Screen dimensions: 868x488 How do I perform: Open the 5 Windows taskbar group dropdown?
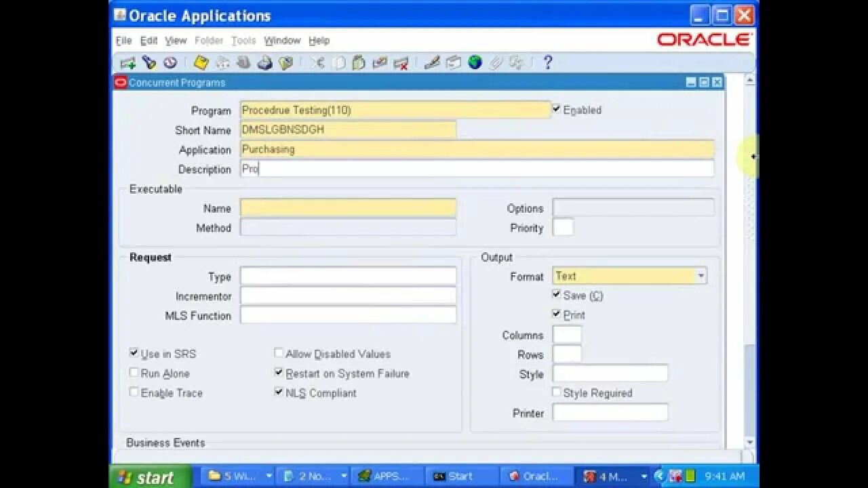click(269, 476)
